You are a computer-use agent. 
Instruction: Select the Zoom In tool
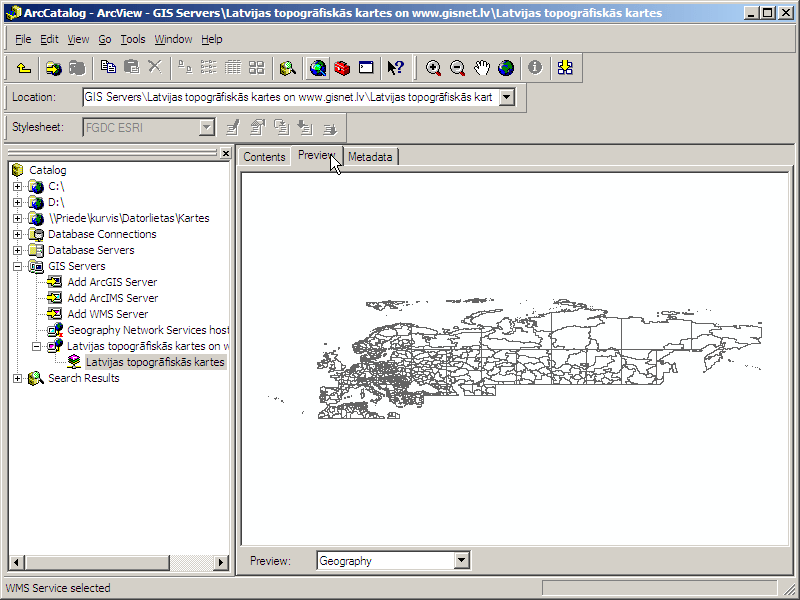tap(433, 67)
